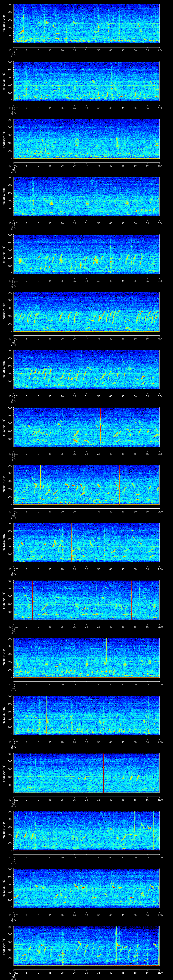This screenshot has height=980, width=173.
Task: Click the spectrogram panel starting at 13:06:00
Action: (87, 312)
